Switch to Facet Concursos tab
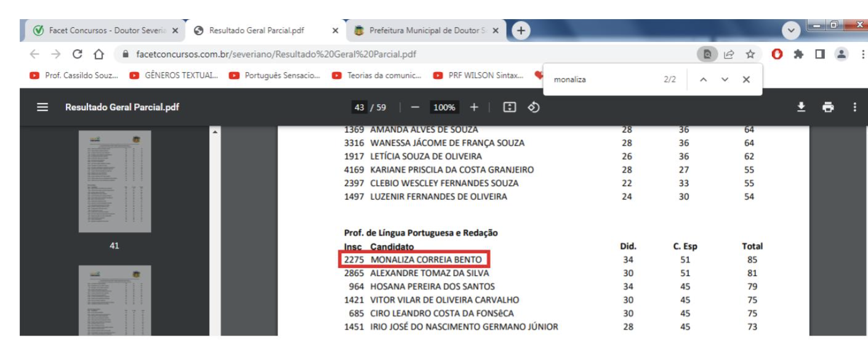This screenshot has width=868, height=356. (x=102, y=30)
